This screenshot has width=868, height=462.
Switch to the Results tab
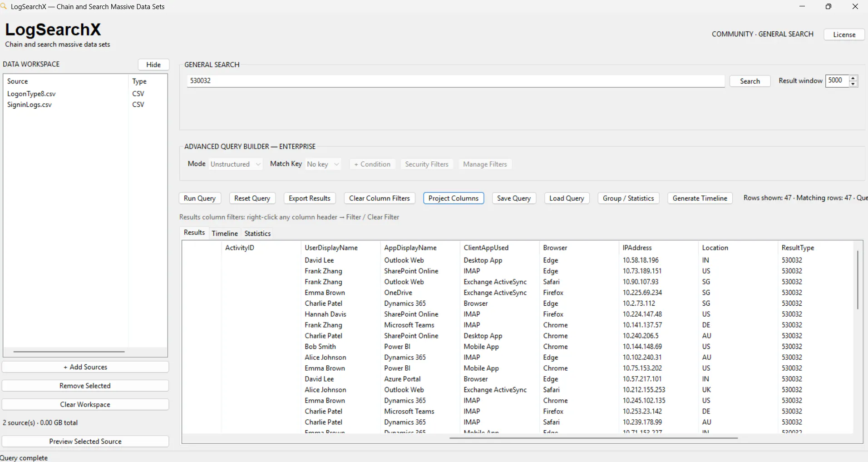tap(194, 233)
